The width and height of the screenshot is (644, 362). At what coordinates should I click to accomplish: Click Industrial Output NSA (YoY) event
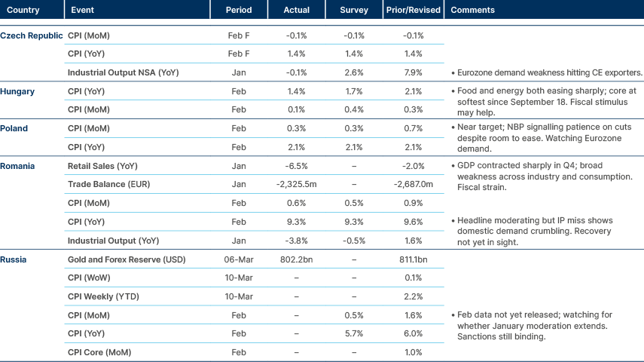pyautogui.click(x=124, y=72)
